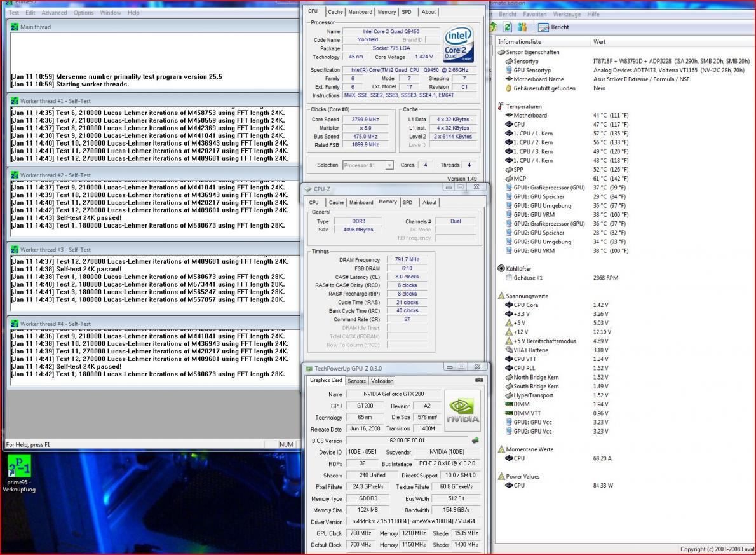Screen dimensions: 756x555
Task: Open the Help menu in Prime95
Action: (x=133, y=13)
